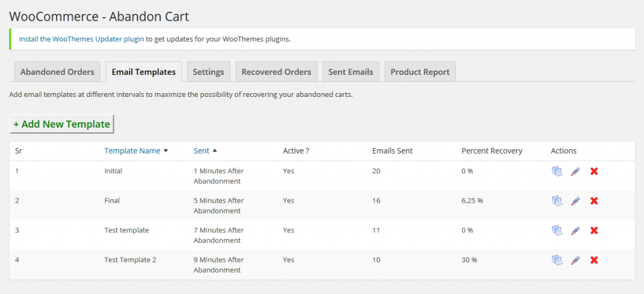Click '5 Minutes After Abandonment' cell
The width and height of the screenshot is (644, 294).
(218, 206)
